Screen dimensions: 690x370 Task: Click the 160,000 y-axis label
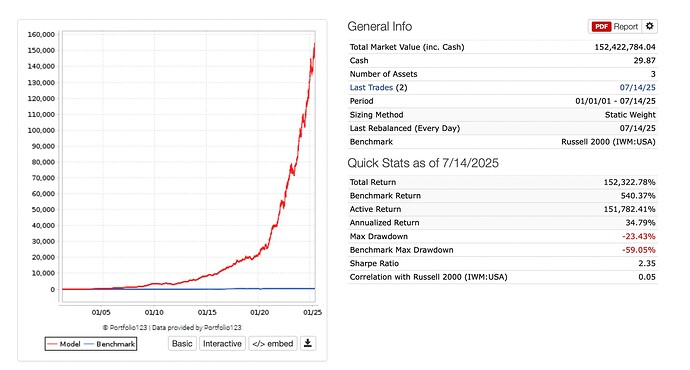click(41, 34)
